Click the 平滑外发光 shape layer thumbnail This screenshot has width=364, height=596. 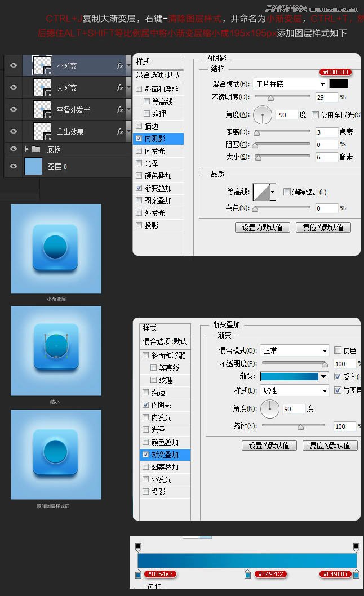pos(42,109)
